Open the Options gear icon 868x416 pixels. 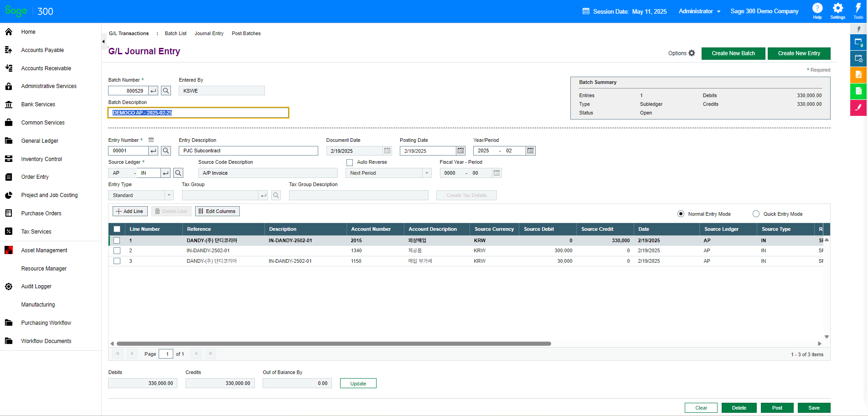click(692, 53)
